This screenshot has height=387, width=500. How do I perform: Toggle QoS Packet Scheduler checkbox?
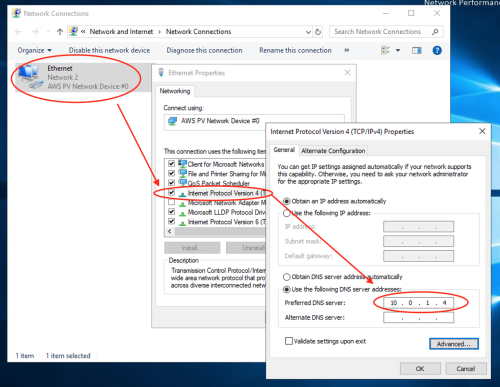pyautogui.click(x=171, y=183)
